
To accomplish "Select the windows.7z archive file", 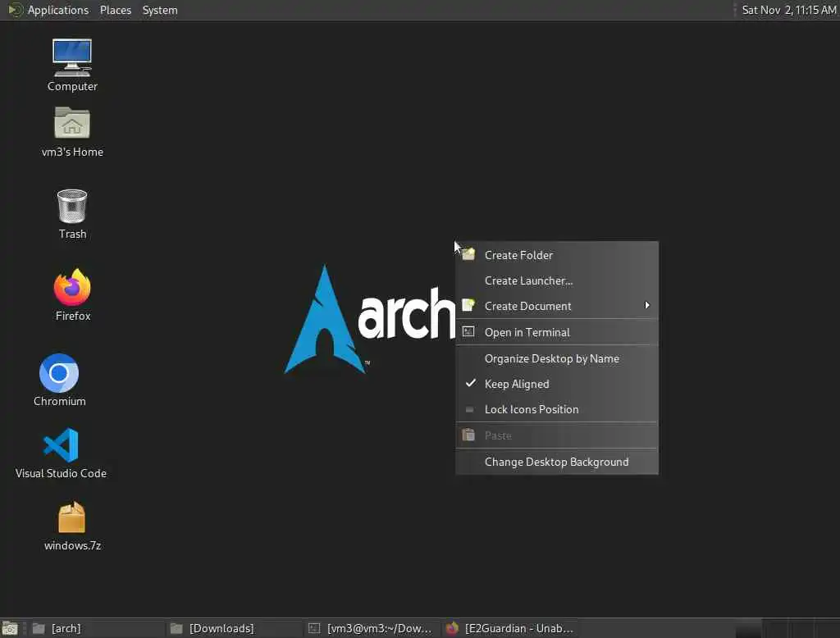I will pos(72,526).
